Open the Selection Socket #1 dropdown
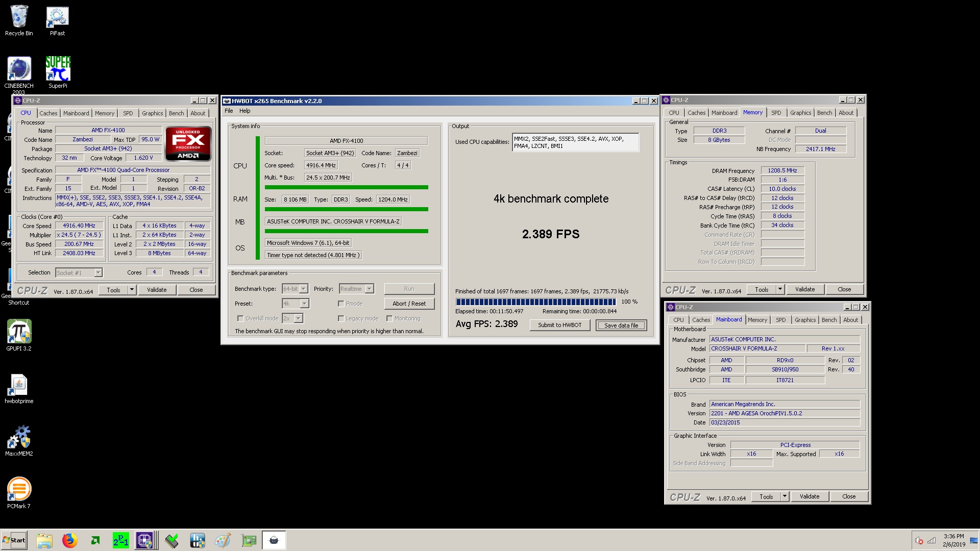The image size is (980, 551). (x=79, y=273)
